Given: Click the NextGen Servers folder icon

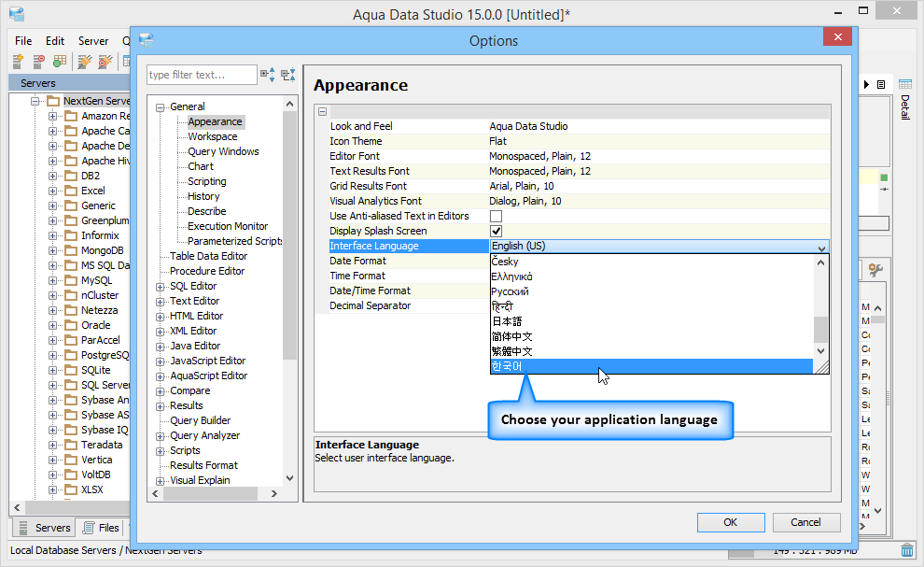Looking at the screenshot, I should tap(53, 101).
